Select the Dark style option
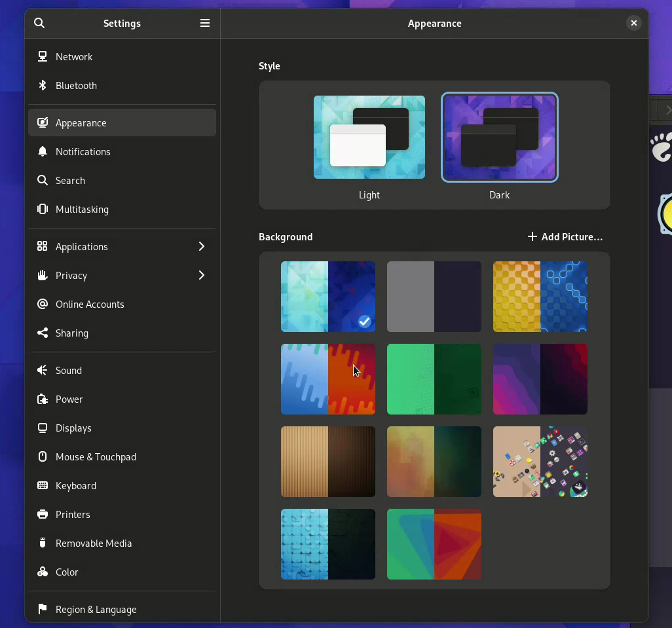The width and height of the screenshot is (672, 628). [500, 138]
